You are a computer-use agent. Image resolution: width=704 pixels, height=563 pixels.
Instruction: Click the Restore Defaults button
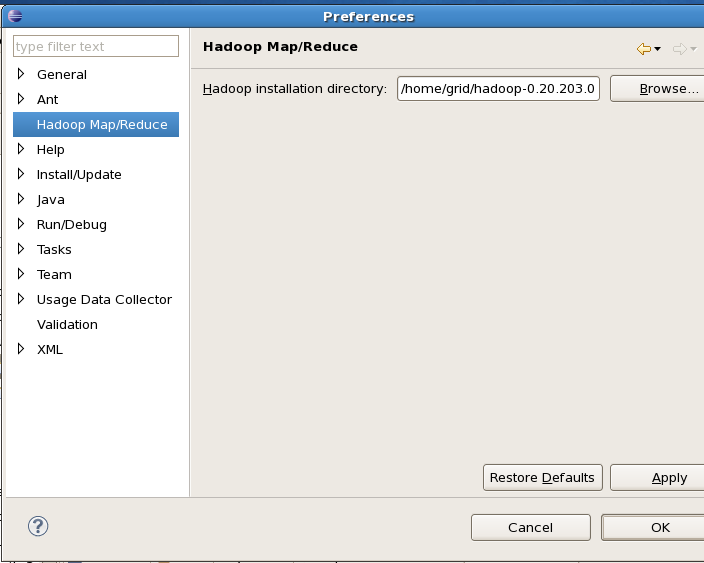[542, 478]
